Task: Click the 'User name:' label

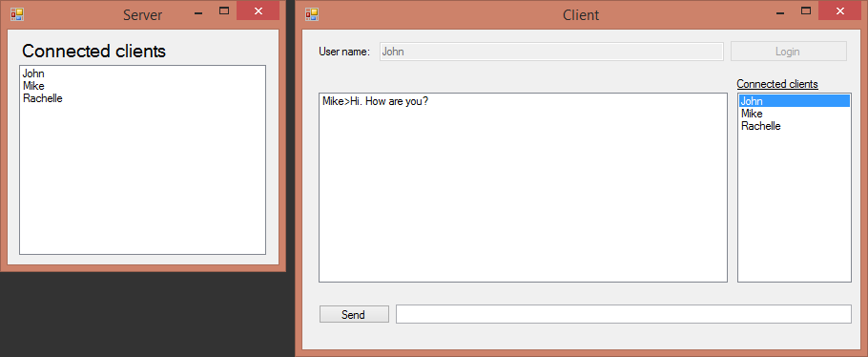Action: click(344, 52)
